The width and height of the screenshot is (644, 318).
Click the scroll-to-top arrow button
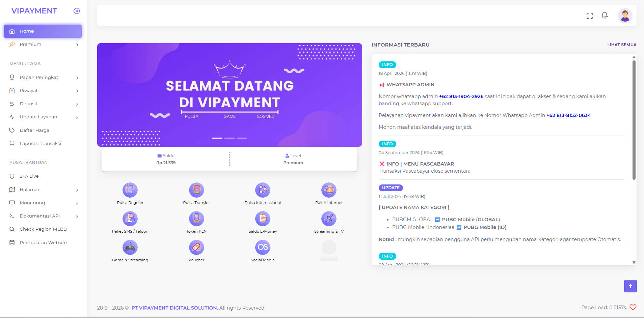[630, 286]
